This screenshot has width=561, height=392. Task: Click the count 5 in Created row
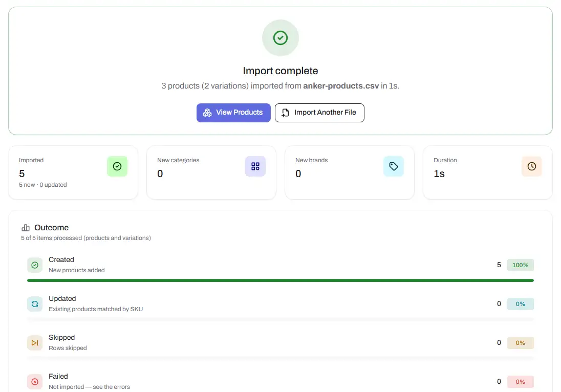coord(499,265)
